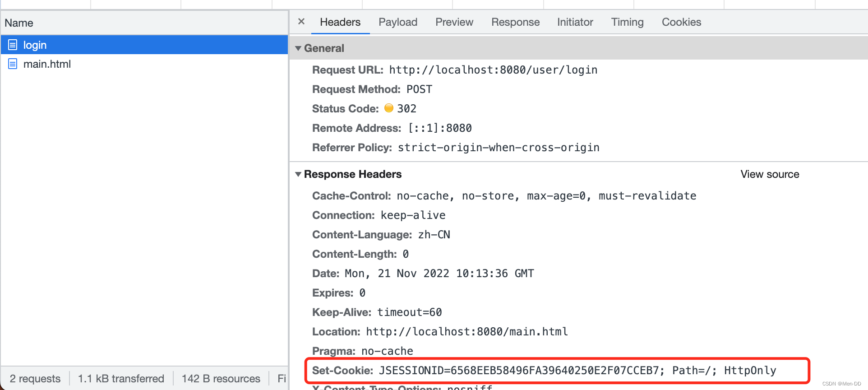Select the login request row

[144, 45]
